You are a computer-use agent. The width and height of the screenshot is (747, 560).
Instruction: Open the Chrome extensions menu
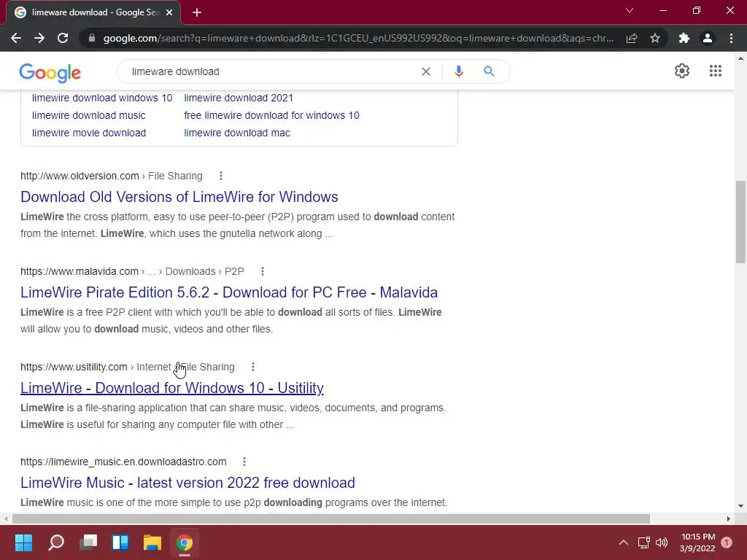[x=684, y=38]
